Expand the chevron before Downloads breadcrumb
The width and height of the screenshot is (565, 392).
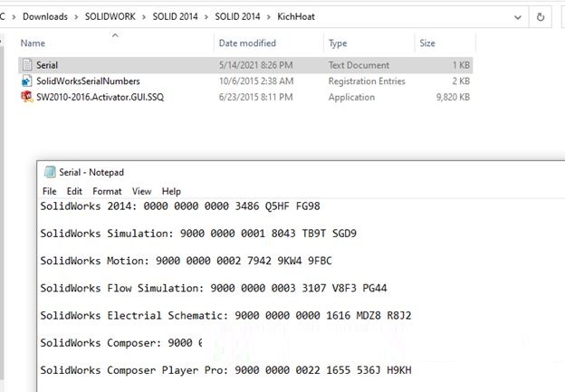coord(14,17)
